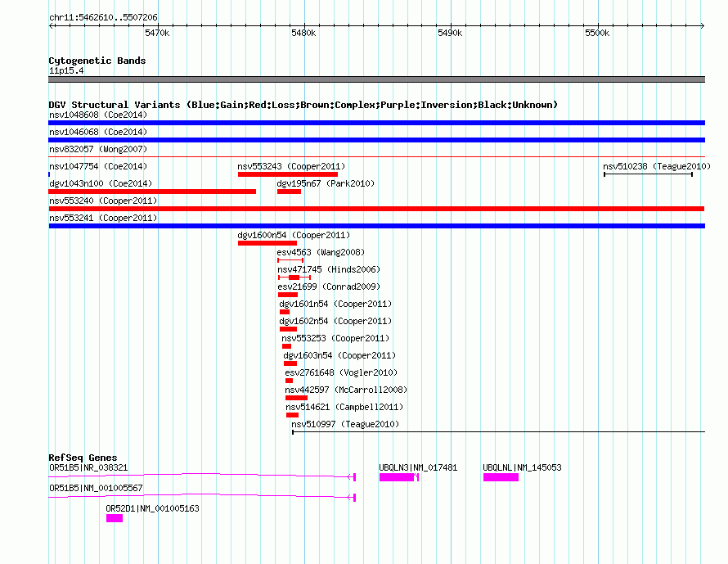The height and width of the screenshot is (564, 728).
Task: Open the nsv471745 (Hinds2006) variant glyph
Action: pos(294,277)
